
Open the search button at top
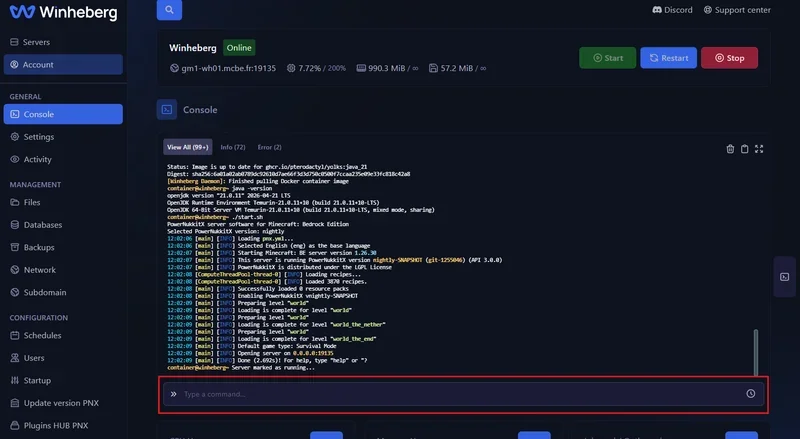pyautogui.click(x=169, y=10)
